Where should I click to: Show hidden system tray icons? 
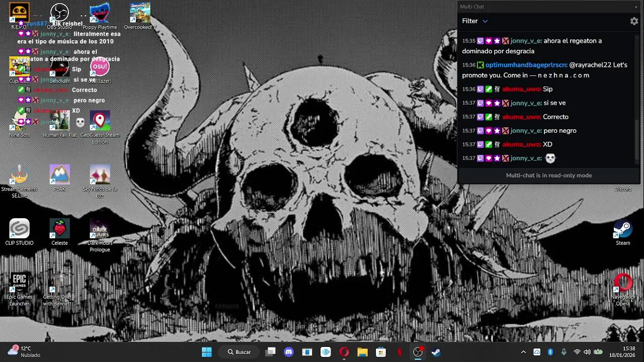523,352
